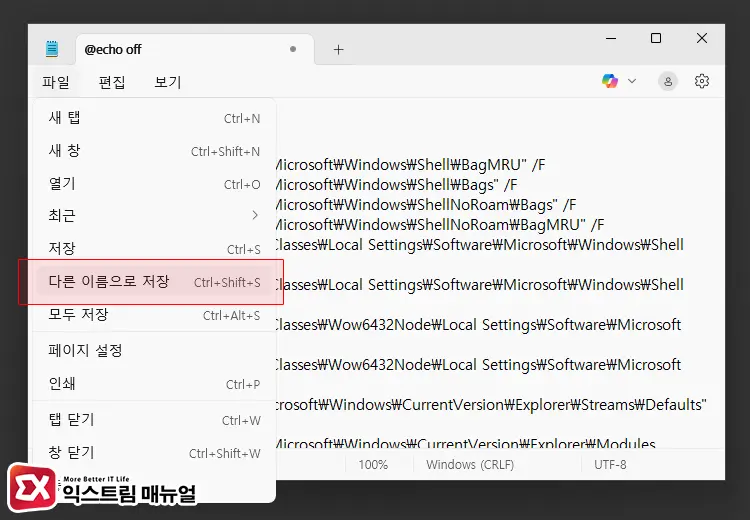Open the user account avatar
The height and width of the screenshot is (520, 750).
(x=668, y=81)
